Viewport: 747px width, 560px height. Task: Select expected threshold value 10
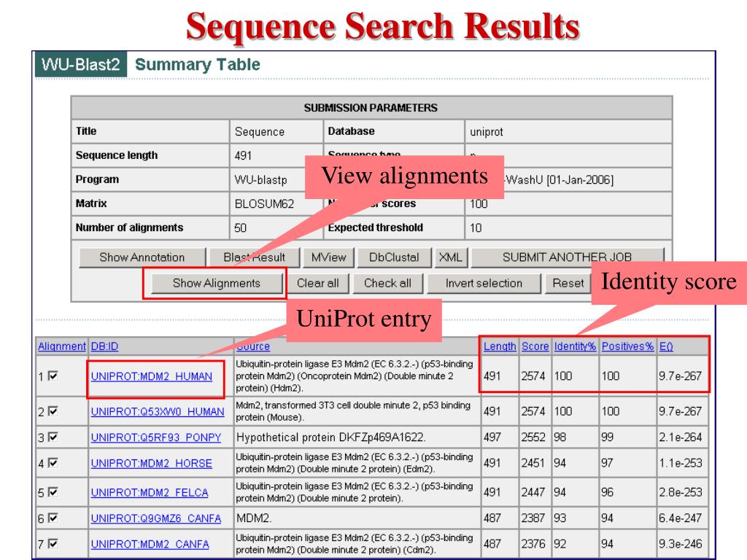point(476,228)
